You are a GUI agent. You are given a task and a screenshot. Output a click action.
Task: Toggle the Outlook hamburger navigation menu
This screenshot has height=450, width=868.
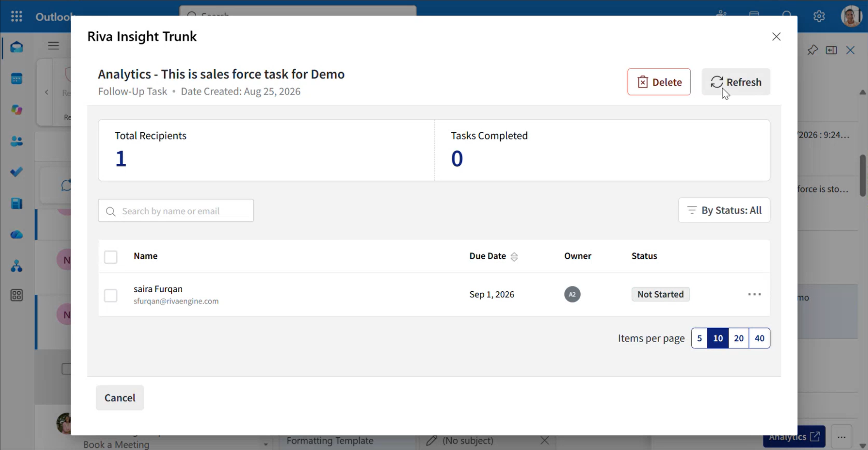click(x=53, y=46)
